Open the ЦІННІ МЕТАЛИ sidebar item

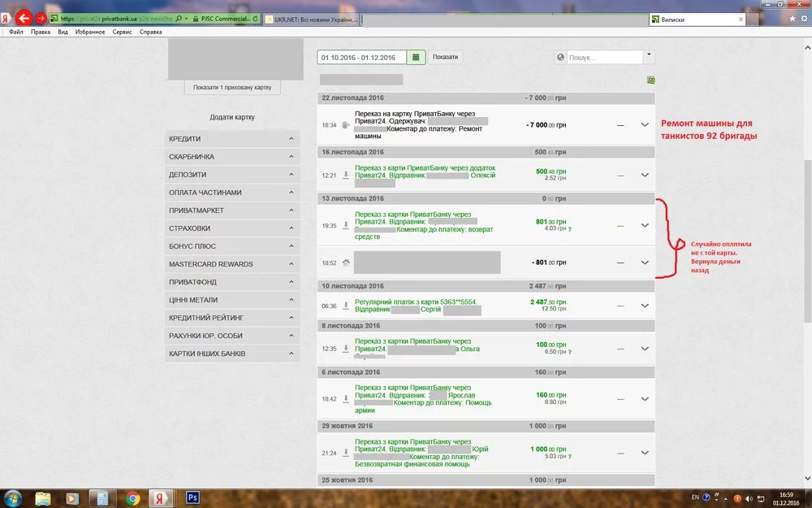(x=232, y=300)
